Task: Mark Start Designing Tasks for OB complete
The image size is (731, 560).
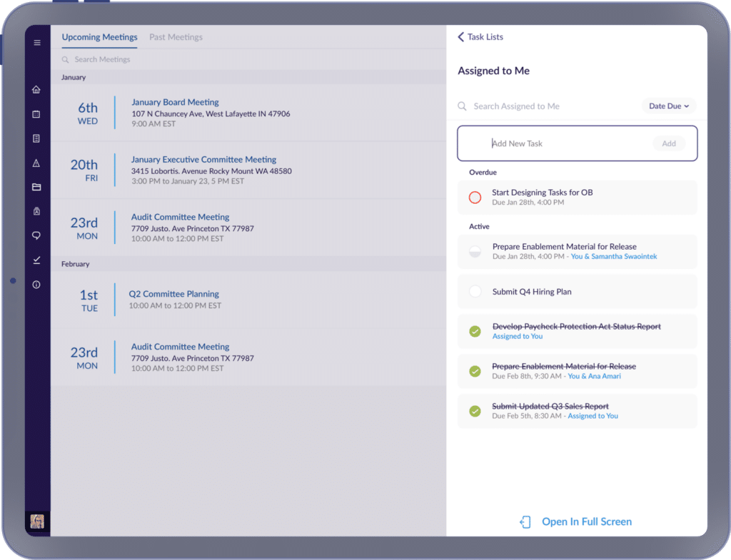Action: 475,197
